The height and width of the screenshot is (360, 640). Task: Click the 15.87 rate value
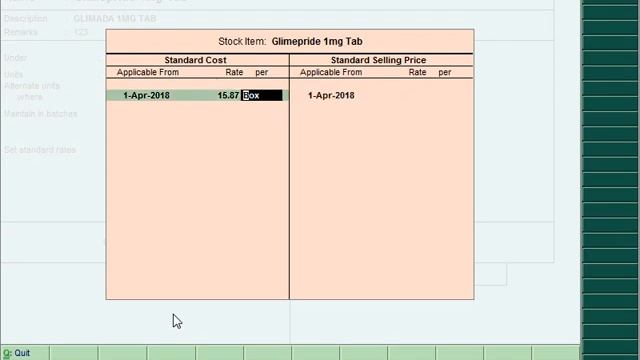(228, 96)
